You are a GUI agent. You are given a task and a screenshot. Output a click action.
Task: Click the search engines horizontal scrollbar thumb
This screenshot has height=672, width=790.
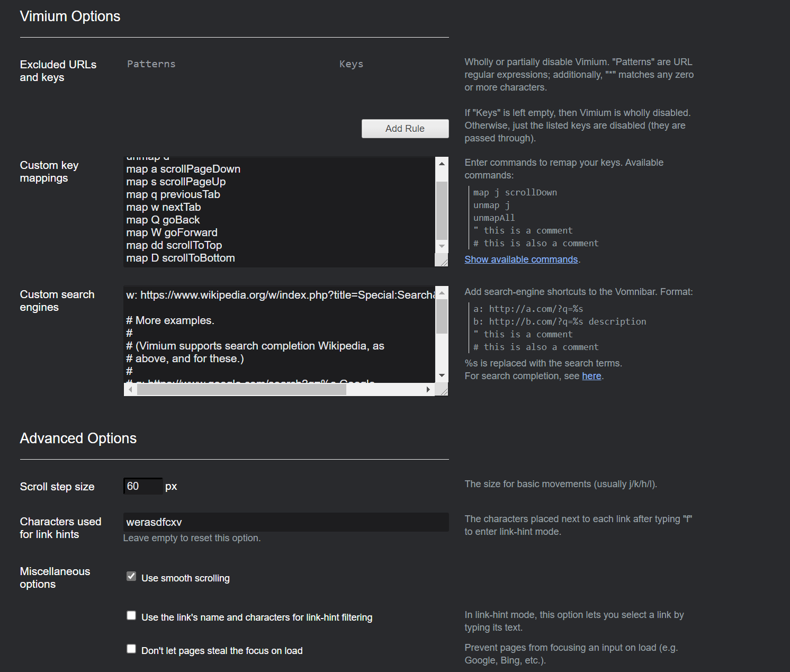click(241, 389)
